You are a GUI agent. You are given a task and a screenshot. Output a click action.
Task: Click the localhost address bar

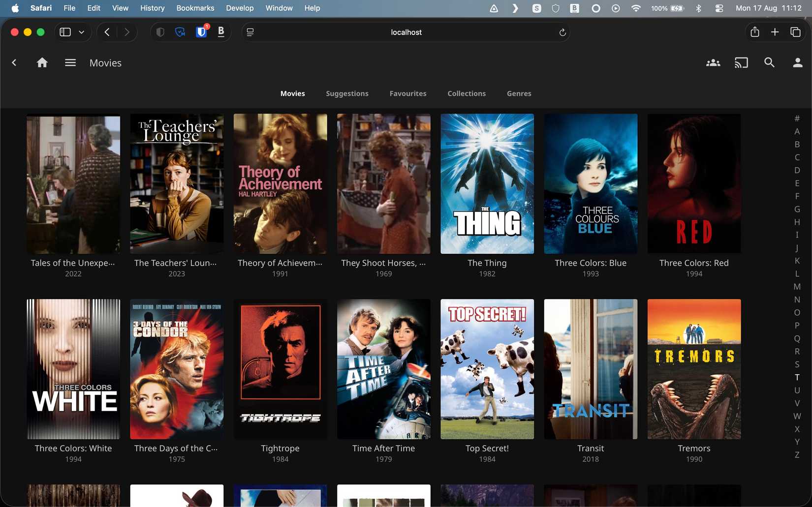click(406, 32)
